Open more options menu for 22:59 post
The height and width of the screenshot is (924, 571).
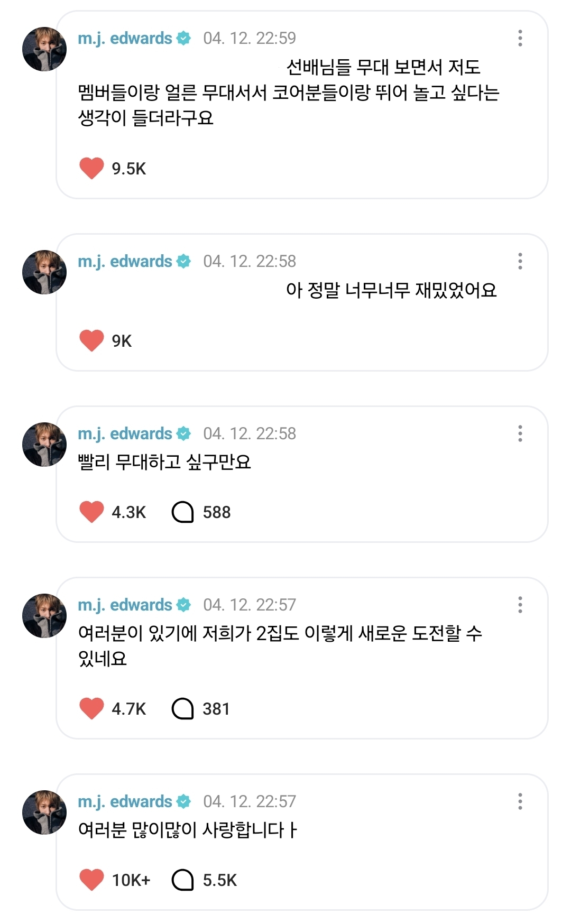click(x=520, y=38)
